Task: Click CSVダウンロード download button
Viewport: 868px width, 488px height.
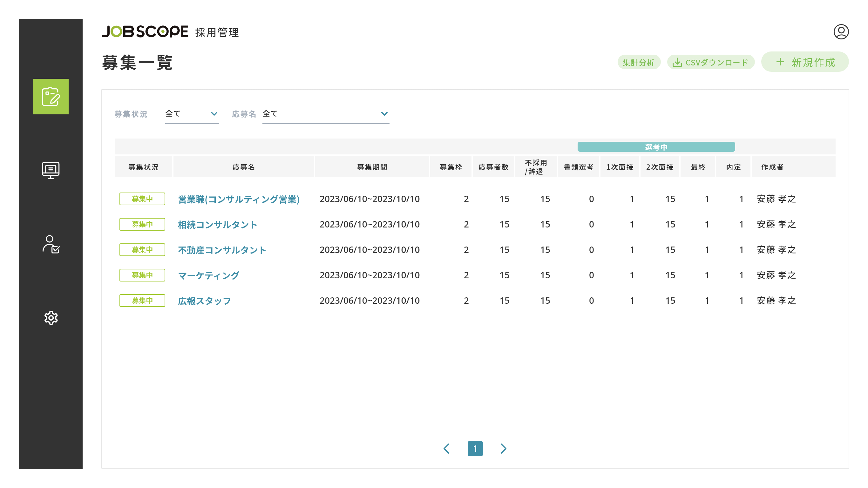Action: pos(710,62)
